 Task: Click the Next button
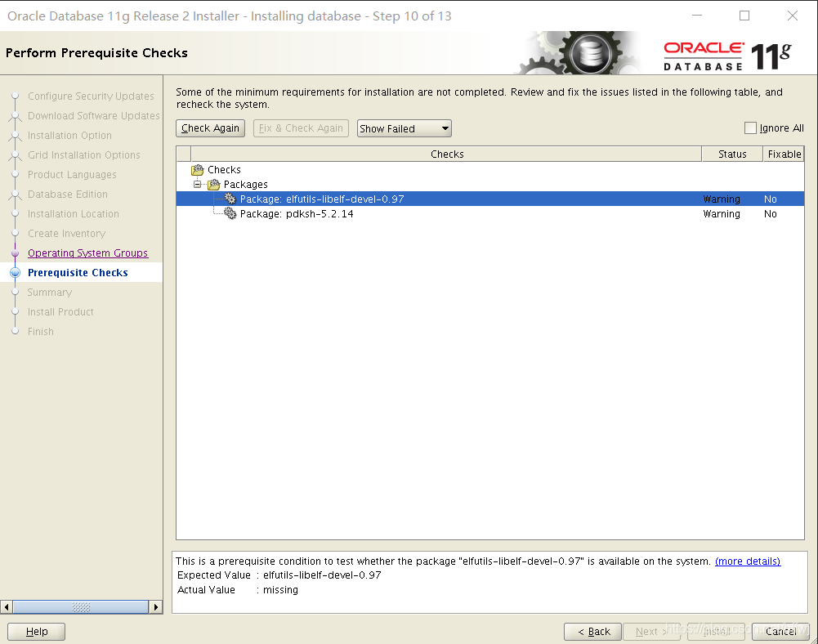point(651,632)
